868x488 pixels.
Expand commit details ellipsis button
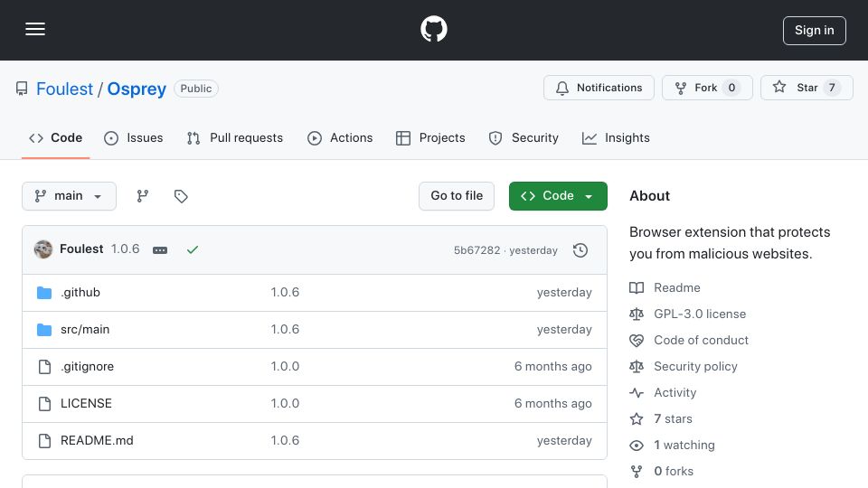click(160, 250)
